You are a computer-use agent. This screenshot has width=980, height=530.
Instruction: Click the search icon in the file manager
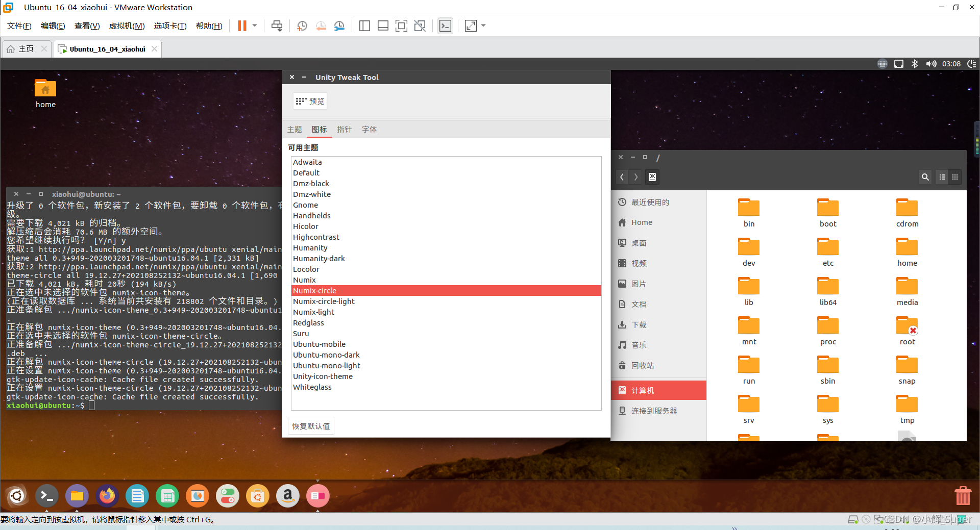pyautogui.click(x=925, y=177)
